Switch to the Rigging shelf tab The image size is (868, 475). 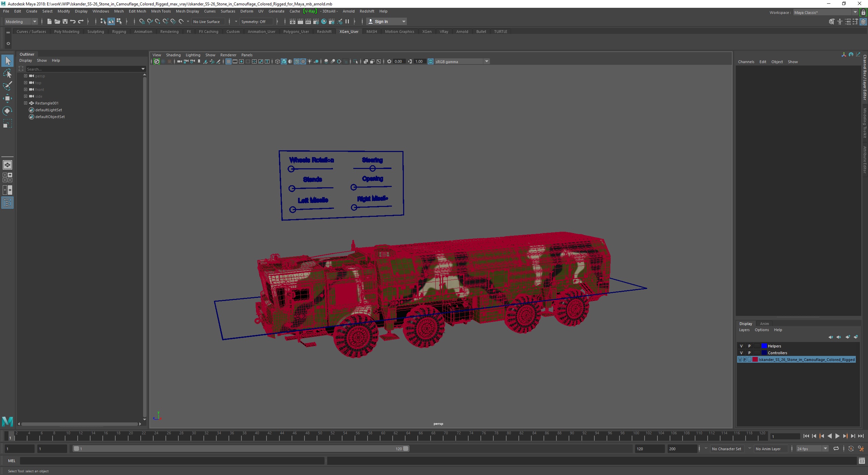coord(119,32)
